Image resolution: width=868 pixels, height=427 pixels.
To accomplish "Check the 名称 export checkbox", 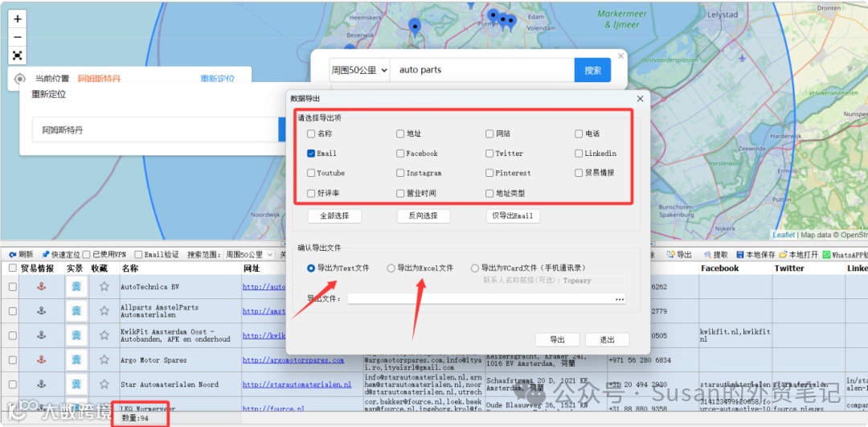I will coord(311,133).
